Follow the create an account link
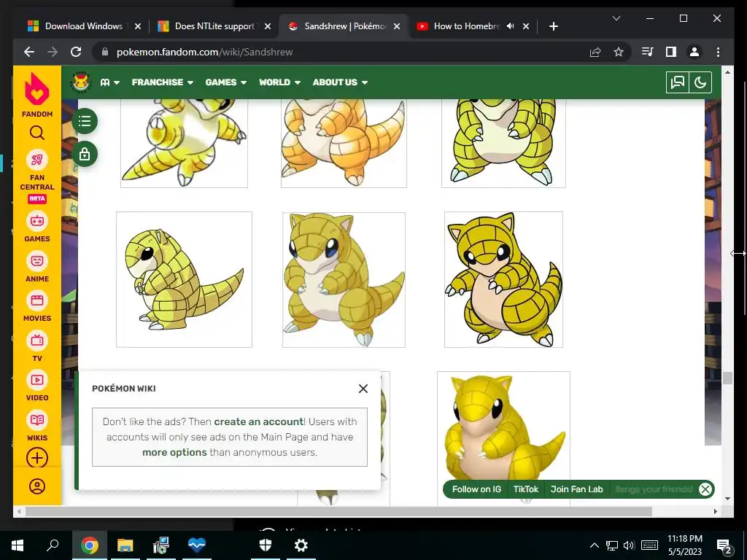Screen dimensions: 747x560 tap(259, 421)
